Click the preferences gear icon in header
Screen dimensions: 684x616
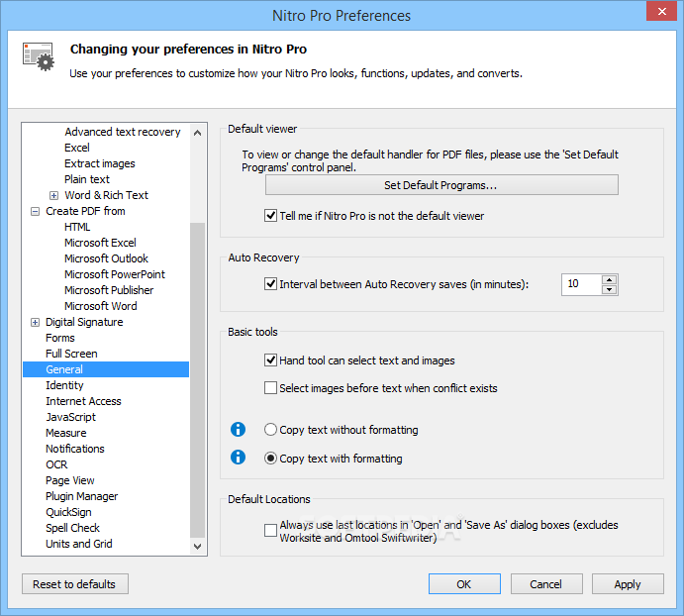tap(39, 56)
